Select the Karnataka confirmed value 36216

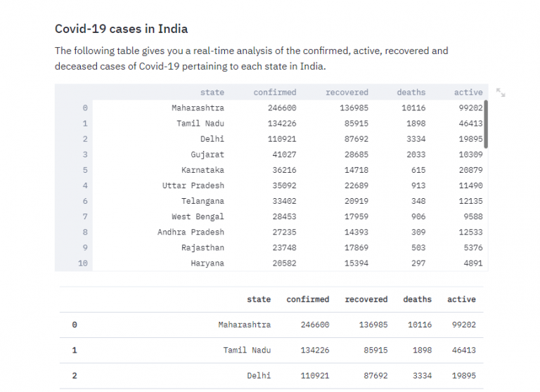click(x=284, y=170)
